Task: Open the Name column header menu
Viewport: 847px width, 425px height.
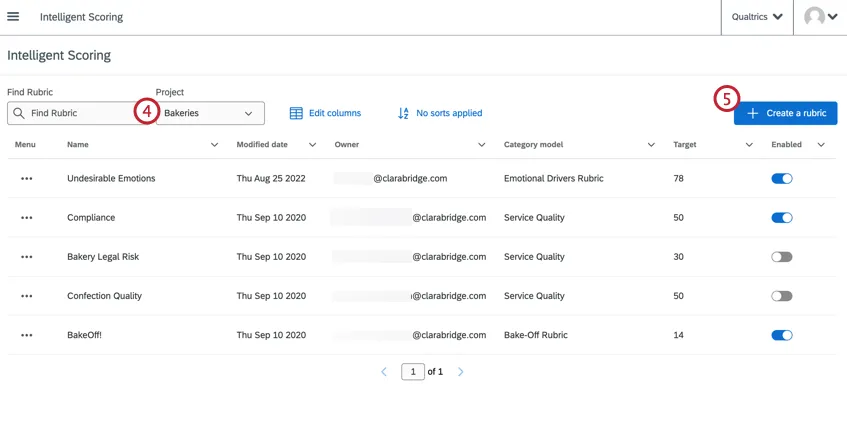Action: click(214, 145)
